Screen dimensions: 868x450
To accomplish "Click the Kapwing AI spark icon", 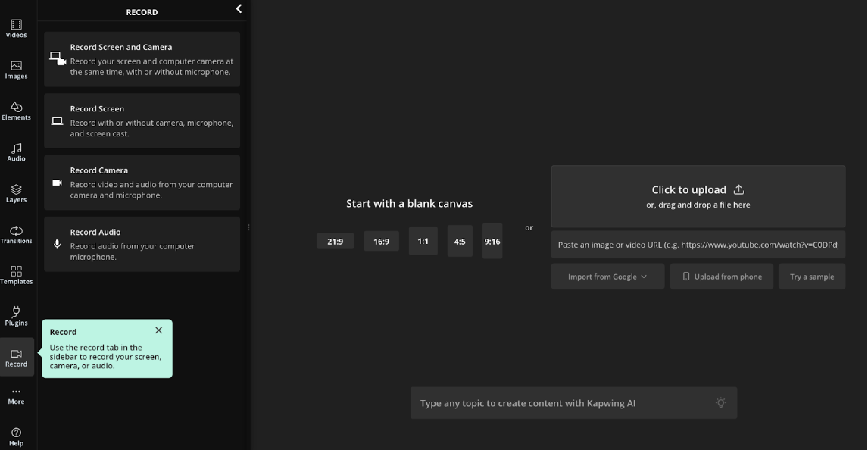I will click(x=720, y=402).
